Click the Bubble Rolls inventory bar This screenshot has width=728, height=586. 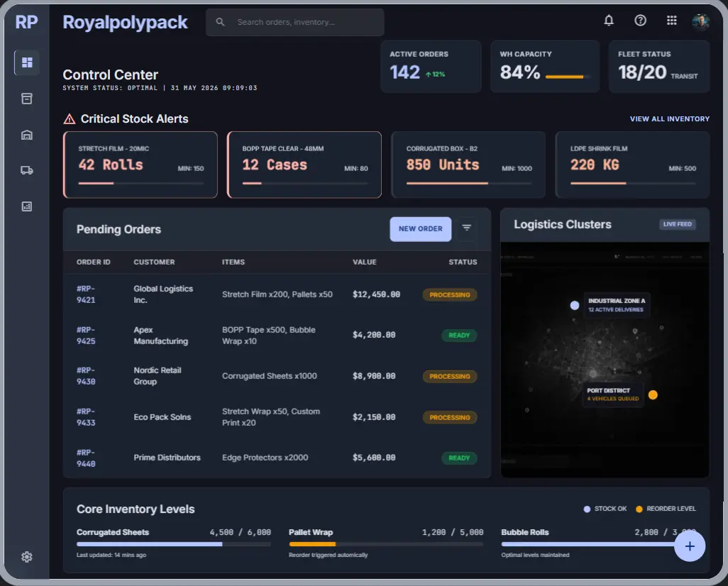click(x=588, y=543)
